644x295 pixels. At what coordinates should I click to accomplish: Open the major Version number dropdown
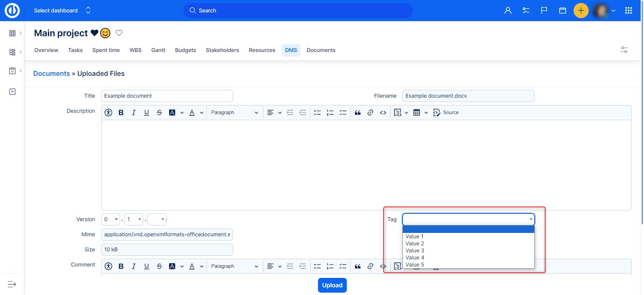pos(110,219)
